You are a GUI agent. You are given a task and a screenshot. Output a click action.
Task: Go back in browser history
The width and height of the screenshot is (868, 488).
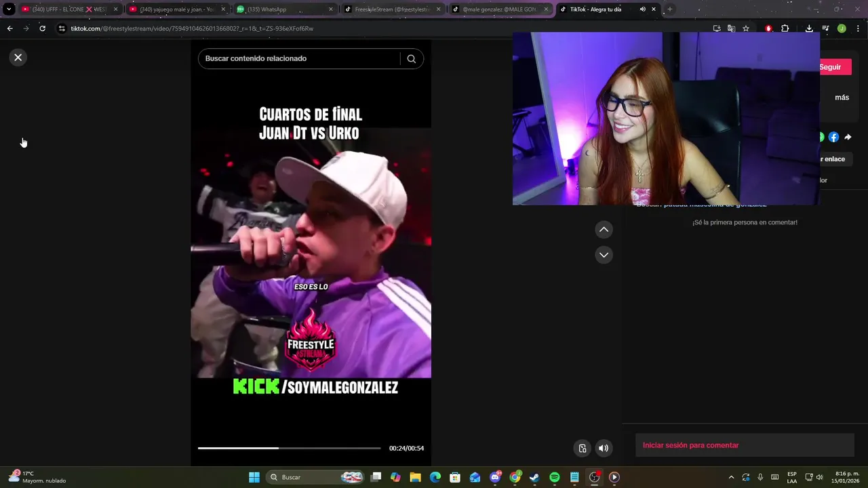[9, 28]
